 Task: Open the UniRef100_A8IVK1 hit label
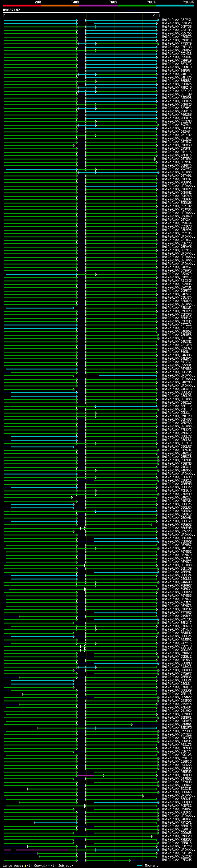point(177,20)
